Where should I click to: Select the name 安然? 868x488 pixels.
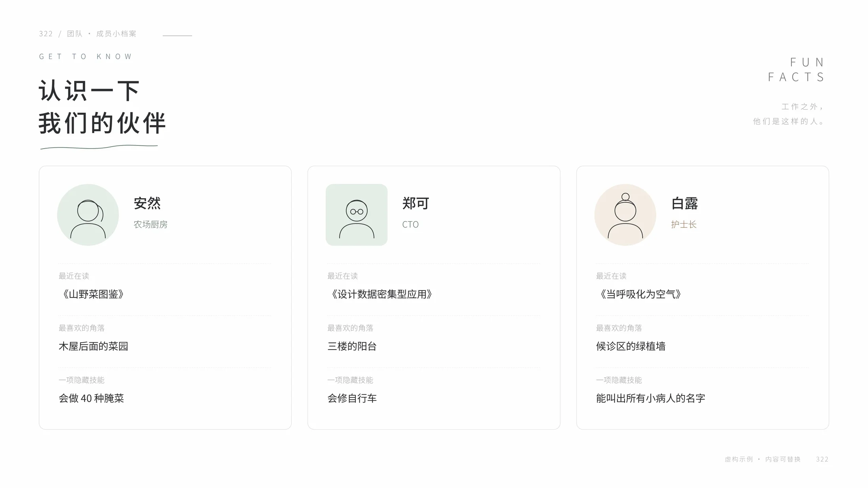(147, 203)
